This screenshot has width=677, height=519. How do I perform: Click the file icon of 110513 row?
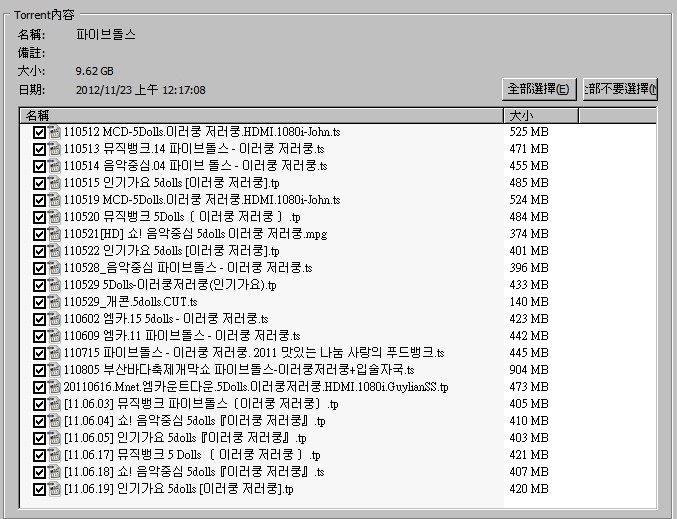(x=54, y=149)
